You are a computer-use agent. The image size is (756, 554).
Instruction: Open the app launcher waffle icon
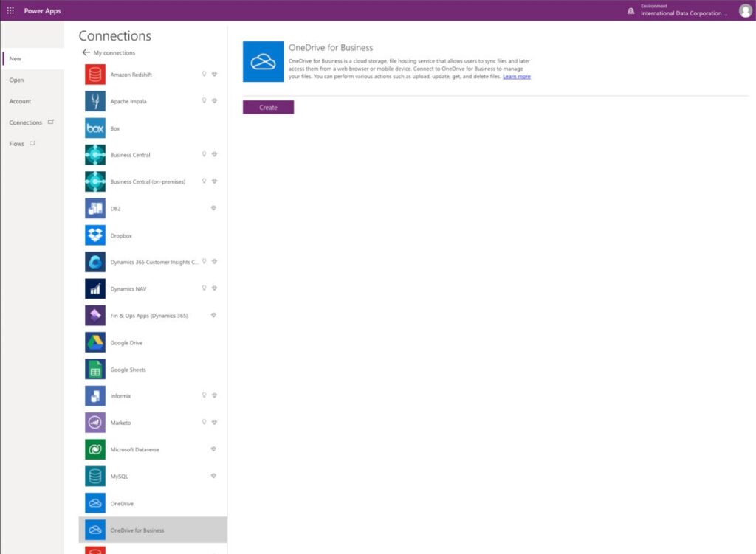[10, 10]
